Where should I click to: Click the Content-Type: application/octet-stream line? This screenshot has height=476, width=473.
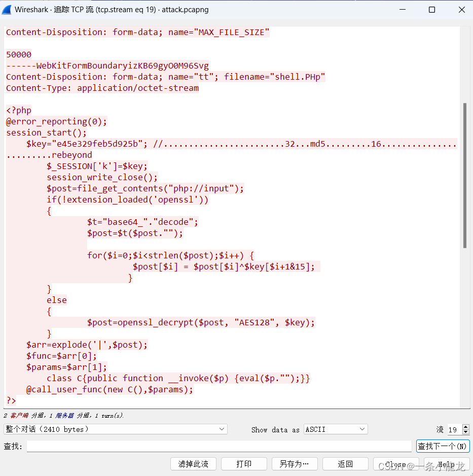click(x=102, y=88)
